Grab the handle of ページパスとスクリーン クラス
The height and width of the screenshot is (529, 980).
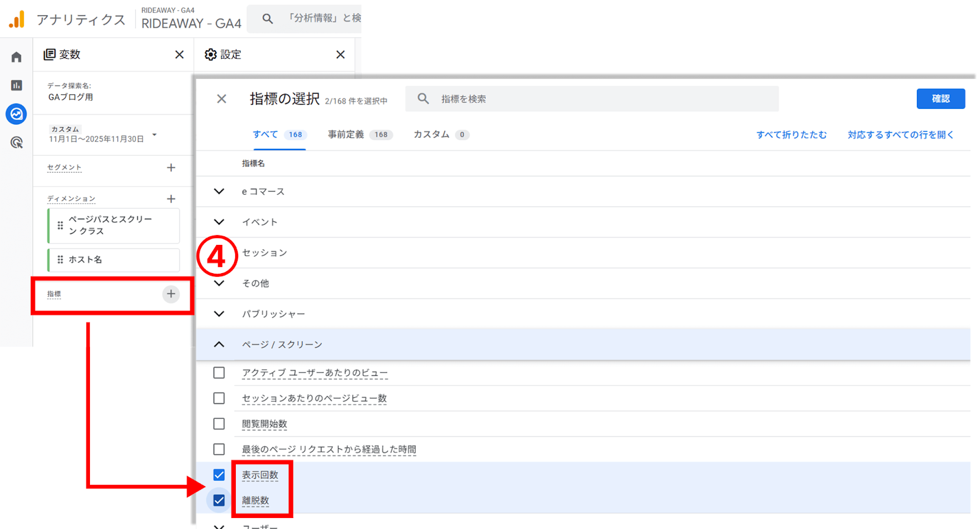click(60, 225)
